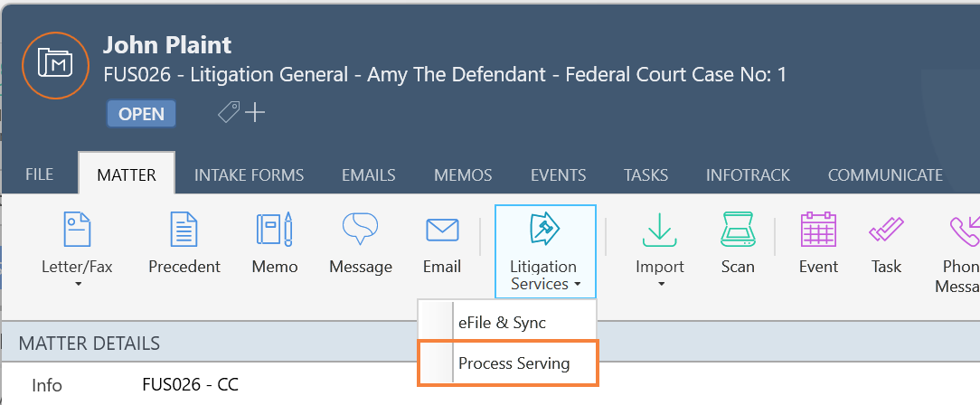Click the Phone Message handset icon
Image resolution: width=980 pixels, height=405 pixels.
click(x=965, y=230)
